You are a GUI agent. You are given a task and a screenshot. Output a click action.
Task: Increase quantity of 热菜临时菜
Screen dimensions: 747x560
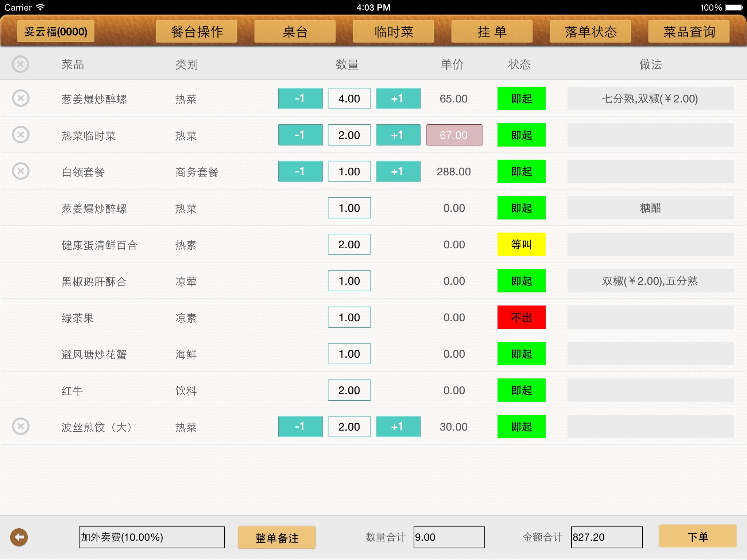398,135
